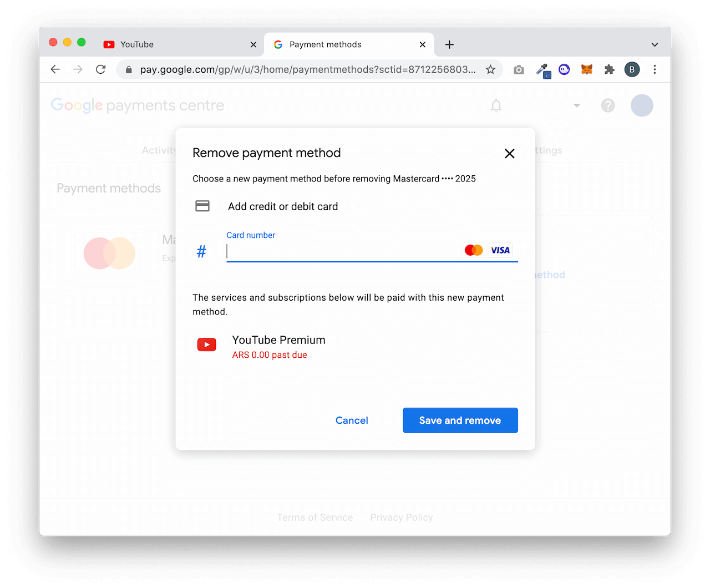Click the address bar URL
The height and width of the screenshot is (588, 710).
pos(308,69)
